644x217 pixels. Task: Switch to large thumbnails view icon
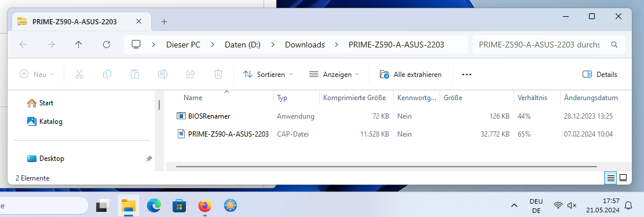(623, 178)
